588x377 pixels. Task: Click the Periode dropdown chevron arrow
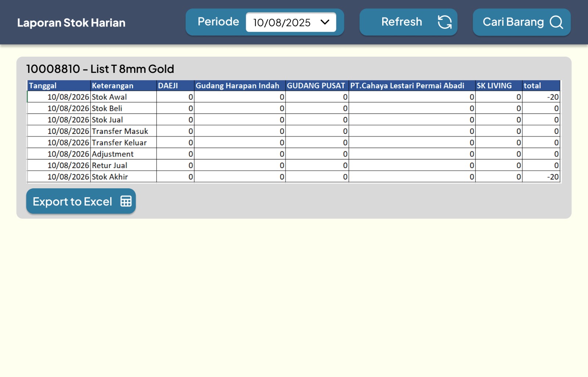click(325, 22)
